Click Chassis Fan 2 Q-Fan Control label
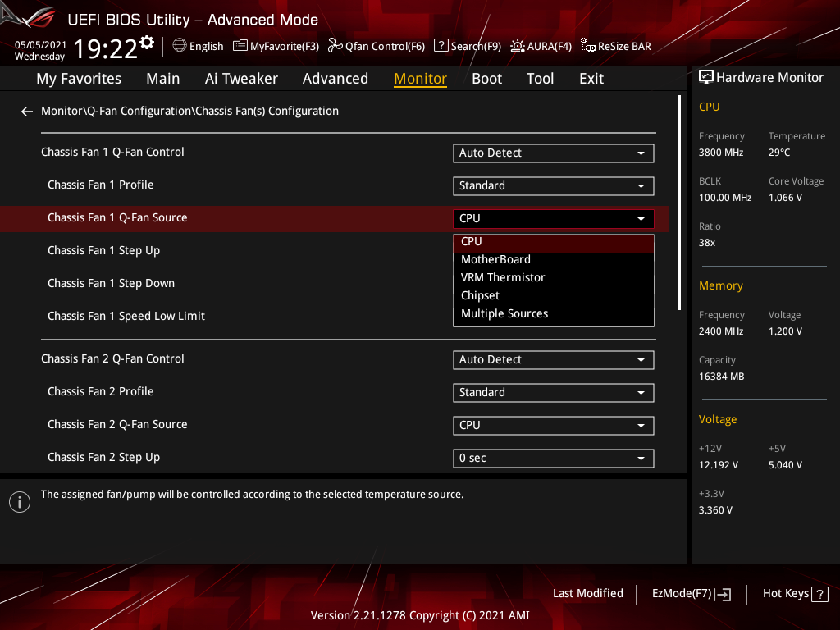This screenshot has width=840, height=630. [x=112, y=359]
